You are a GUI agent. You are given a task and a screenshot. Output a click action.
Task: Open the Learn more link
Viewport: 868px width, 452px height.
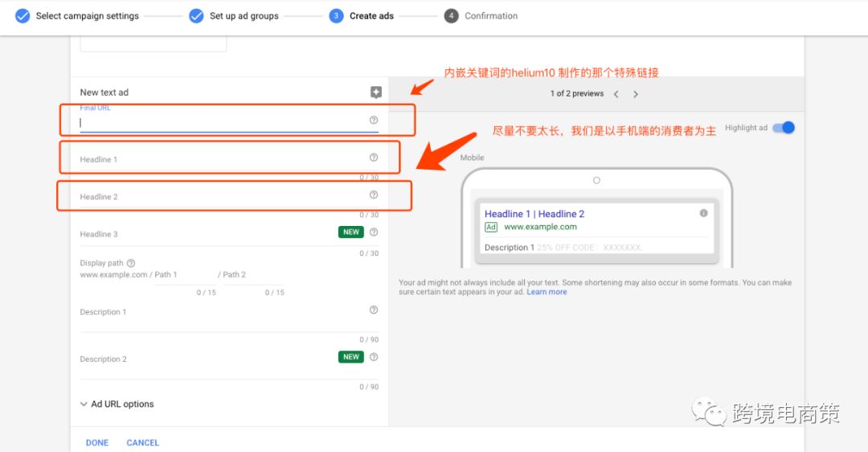547,292
